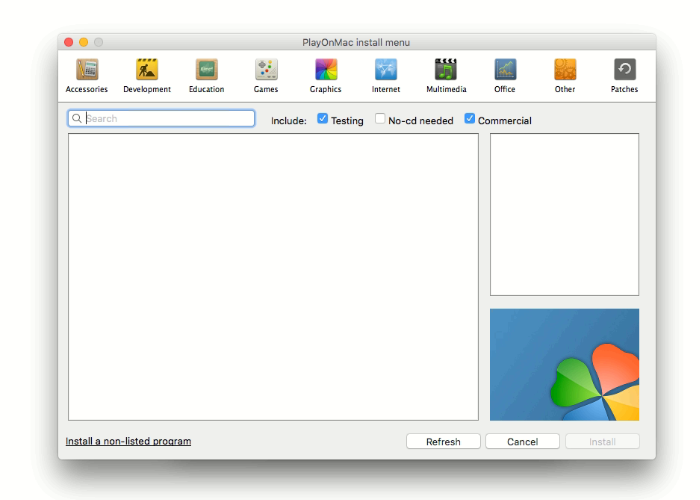Viewport: 700px width, 500px height.
Task: Click the Refresh button
Action: click(x=443, y=442)
